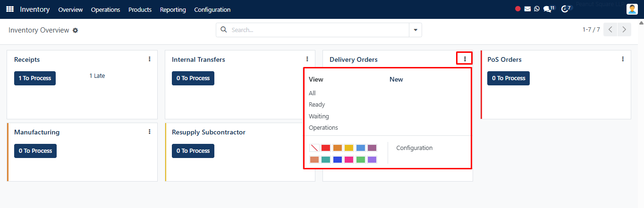Viewport: 644px width, 208px height.
Task: Choose the pink color swatch
Action: point(349,159)
